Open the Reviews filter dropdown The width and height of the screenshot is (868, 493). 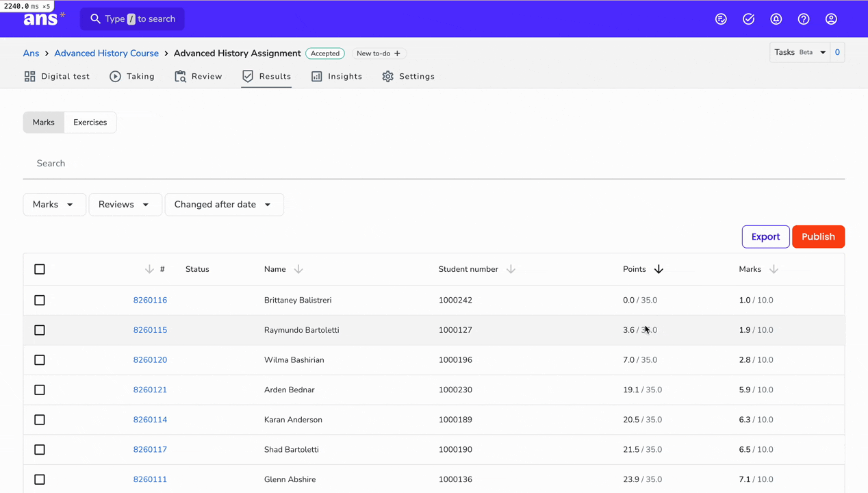point(125,205)
